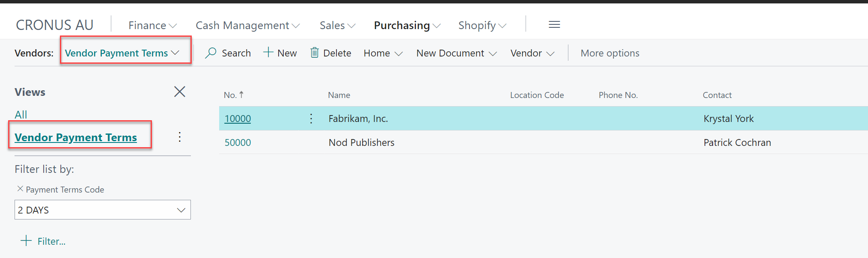Click the Delete trash can icon

click(315, 53)
